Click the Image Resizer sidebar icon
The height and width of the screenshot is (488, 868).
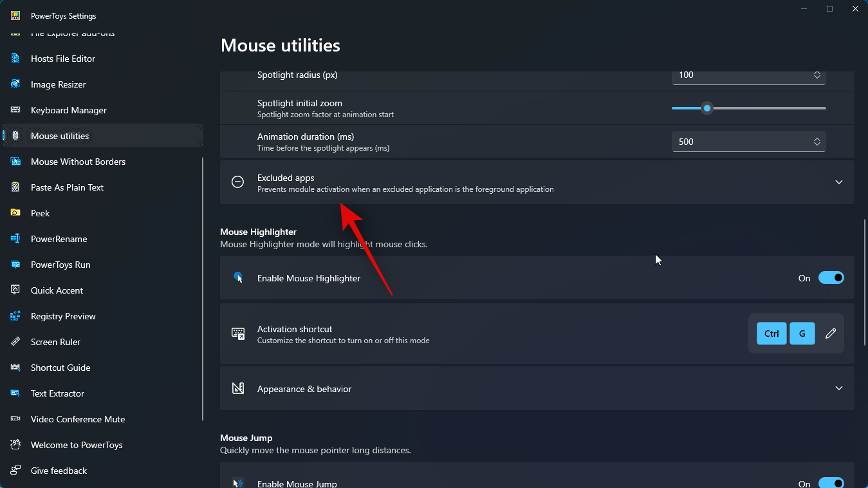pyautogui.click(x=15, y=84)
